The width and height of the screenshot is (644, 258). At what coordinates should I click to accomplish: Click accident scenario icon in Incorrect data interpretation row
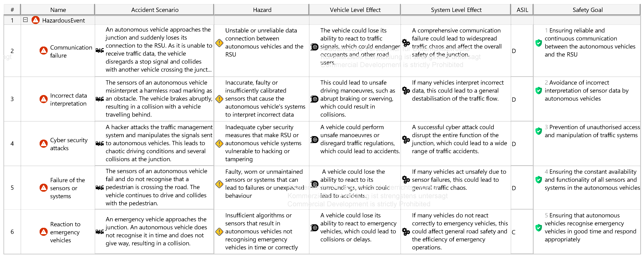[100, 99]
